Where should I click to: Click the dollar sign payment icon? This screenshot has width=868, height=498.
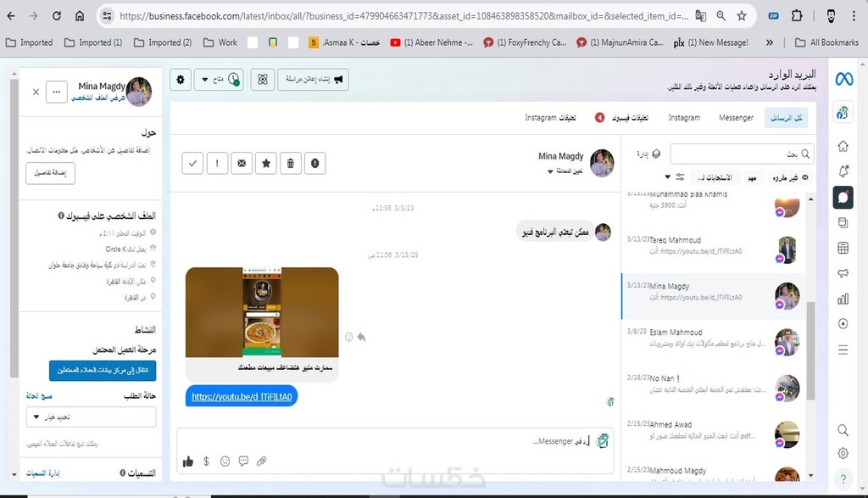coord(207,461)
